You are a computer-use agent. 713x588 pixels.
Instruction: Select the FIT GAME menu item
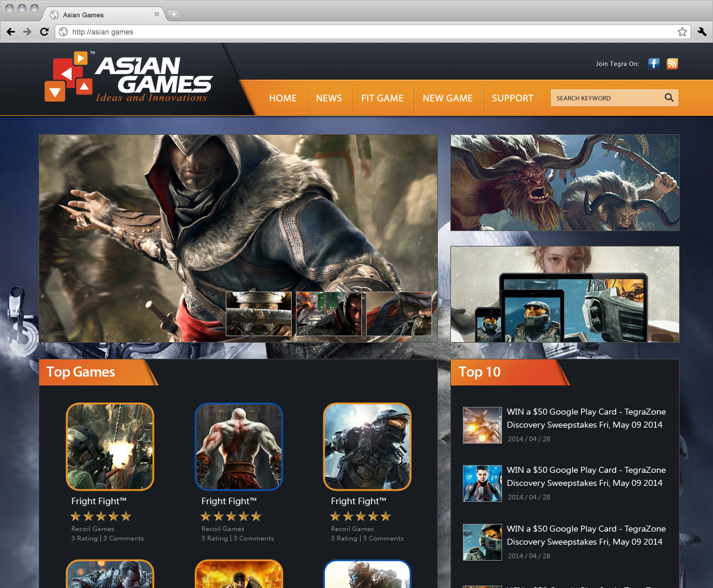tap(382, 98)
